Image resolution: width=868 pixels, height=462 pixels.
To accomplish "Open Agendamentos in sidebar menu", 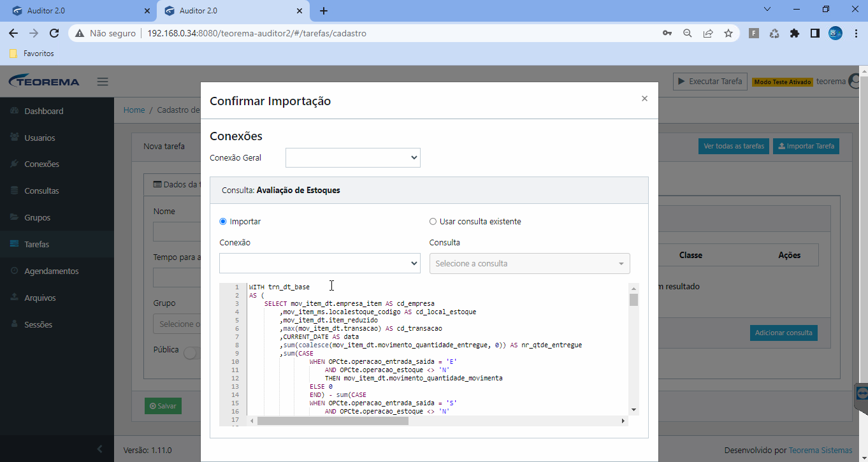I will tap(52, 271).
